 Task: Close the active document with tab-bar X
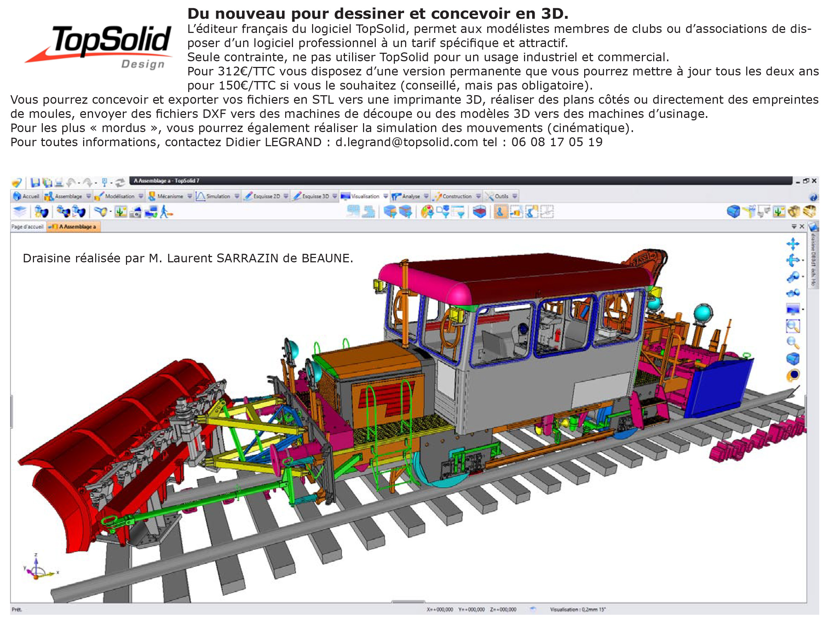click(x=802, y=227)
